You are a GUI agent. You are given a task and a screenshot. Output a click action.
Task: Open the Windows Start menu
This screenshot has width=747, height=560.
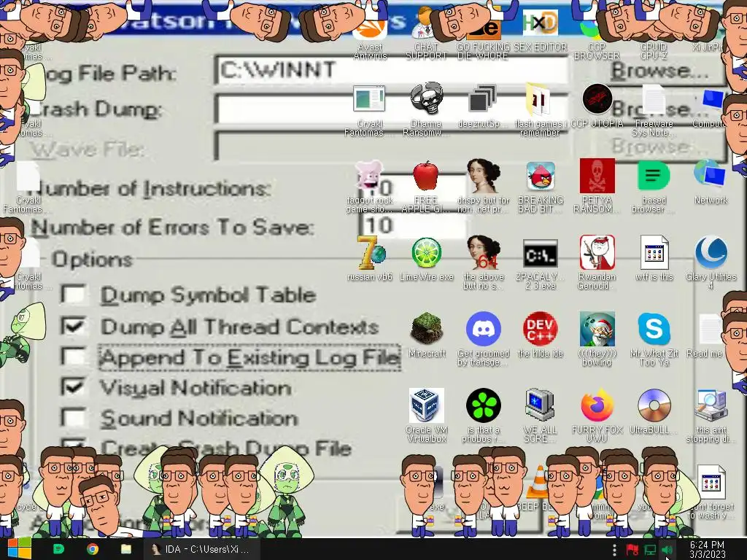click(x=19, y=549)
